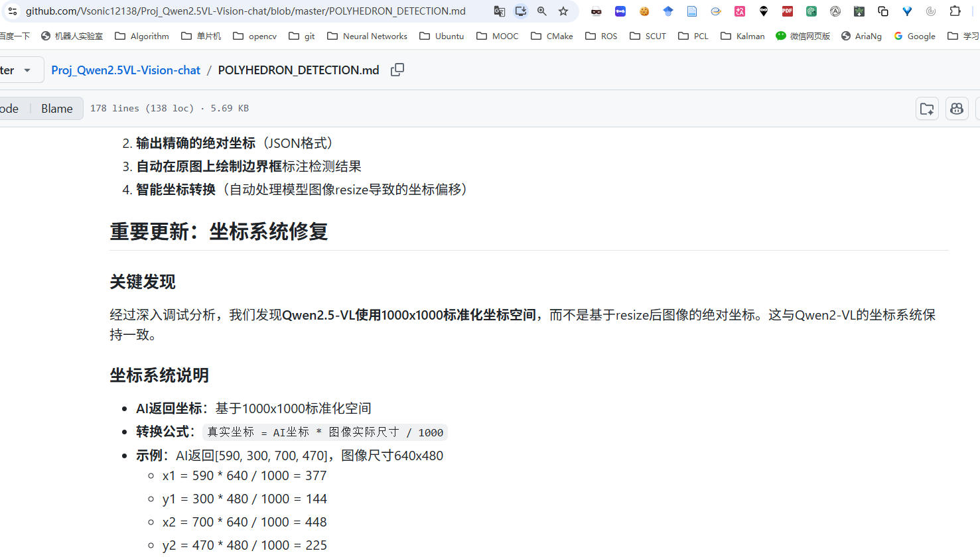Image resolution: width=980 pixels, height=559 pixels.
Task: Open the Ubuntu bookmark folder
Action: (x=442, y=36)
